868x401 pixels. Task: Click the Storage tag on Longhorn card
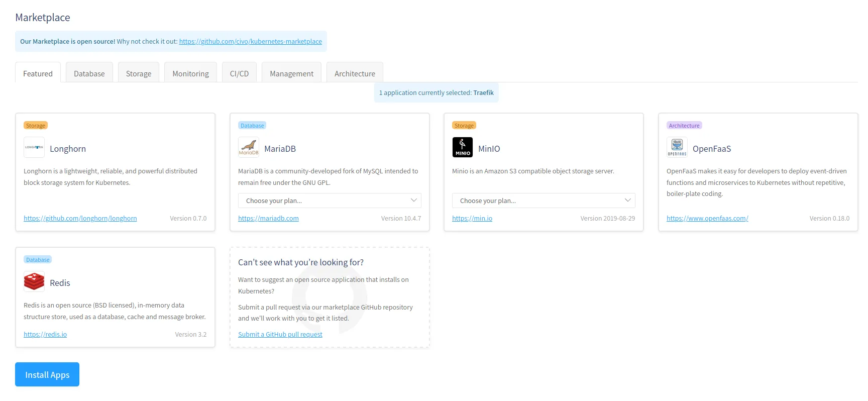click(36, 125)
